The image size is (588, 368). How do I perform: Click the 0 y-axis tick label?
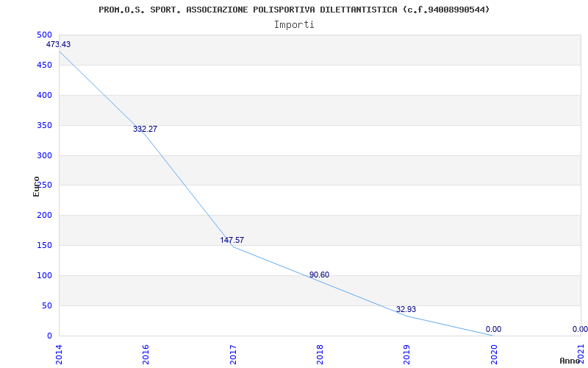point(49,336)
